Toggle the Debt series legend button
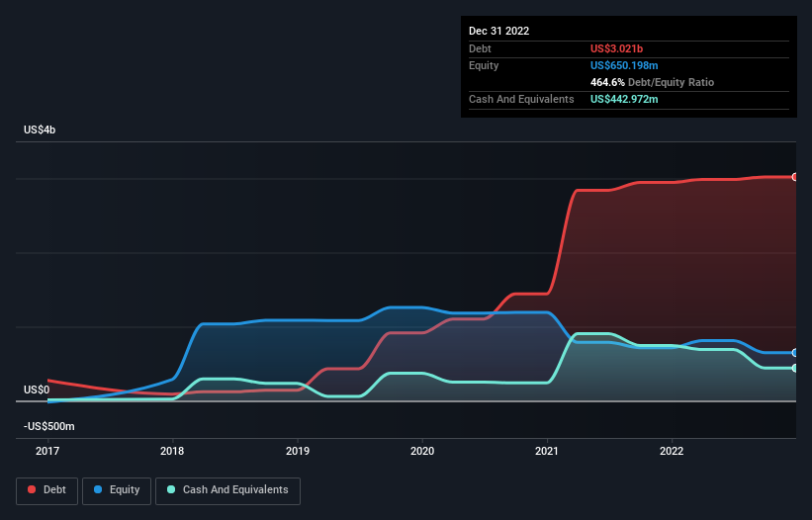812x520 pixels. coord(46,490)
